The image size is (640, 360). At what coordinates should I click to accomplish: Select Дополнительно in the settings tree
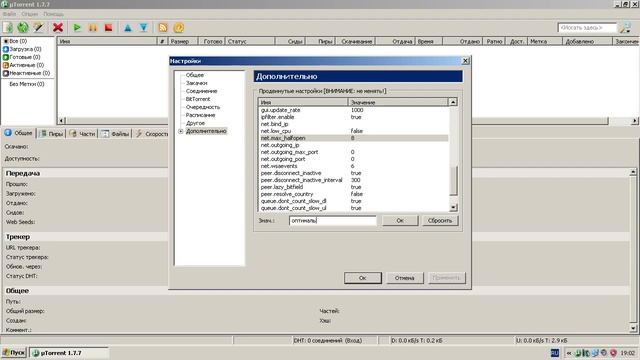pyautogui.click(x=206, y=131)
